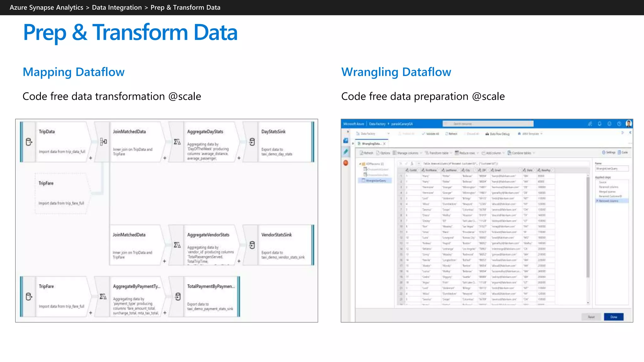Click the aggregate icon on AggregateByPaymentTy...
Screen dimensions: 644x362
point(103,296)
